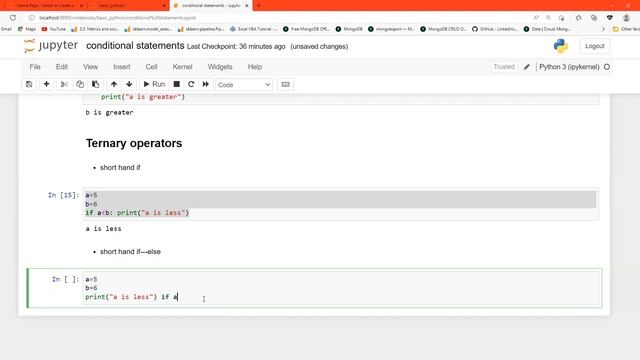Image resolution: width=640 pixels, height=360 pixels.
Task: Cut the selected cells with the scissors icon
Action: tap(64, 84)
